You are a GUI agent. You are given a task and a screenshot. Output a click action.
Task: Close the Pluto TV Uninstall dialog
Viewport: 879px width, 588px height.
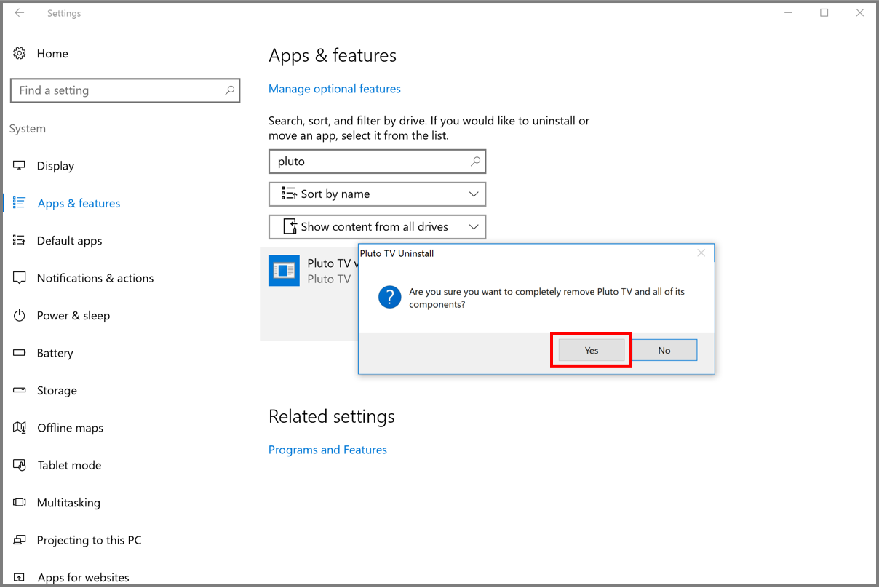[701, 253]
